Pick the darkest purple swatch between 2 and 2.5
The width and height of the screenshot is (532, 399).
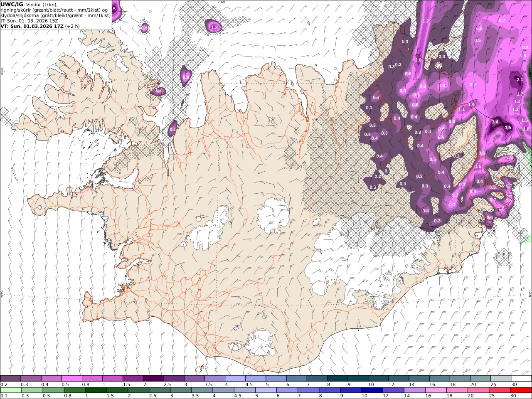coord(153,379)
